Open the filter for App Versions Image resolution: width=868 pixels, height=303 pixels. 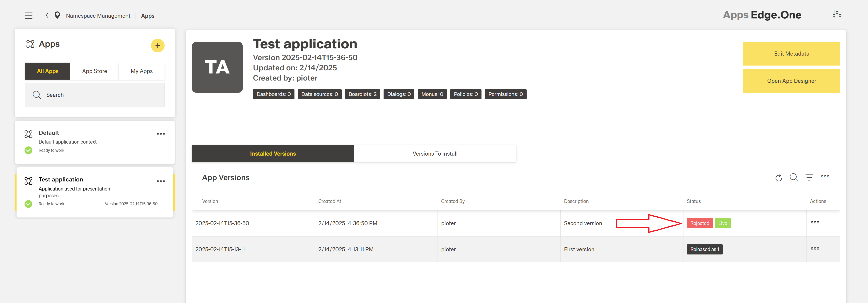point(809,177)
